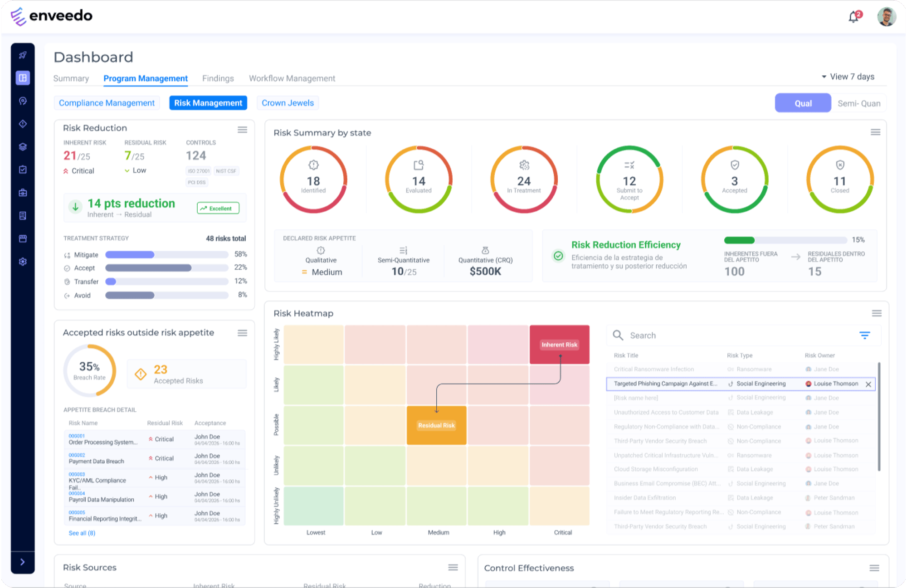This screenshot has height=588, width=907.
Task: Open the Workflow Management tab
Action: (292, 78)
